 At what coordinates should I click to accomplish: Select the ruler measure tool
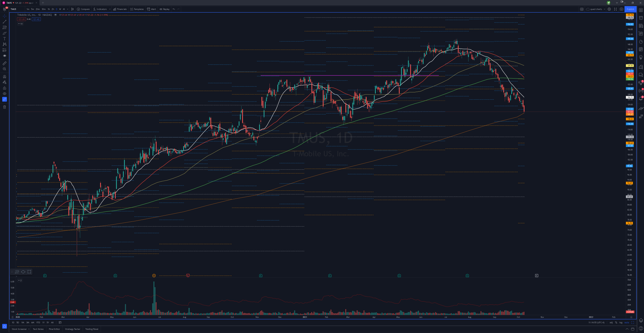pyautogui.click(x=4, y=63)
